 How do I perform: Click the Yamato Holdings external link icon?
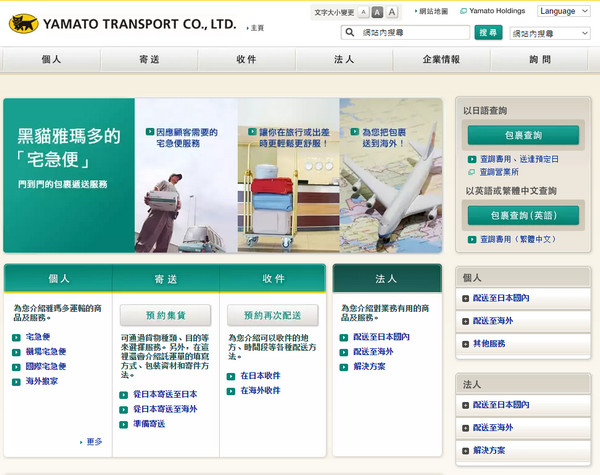(x=463, y=11)
